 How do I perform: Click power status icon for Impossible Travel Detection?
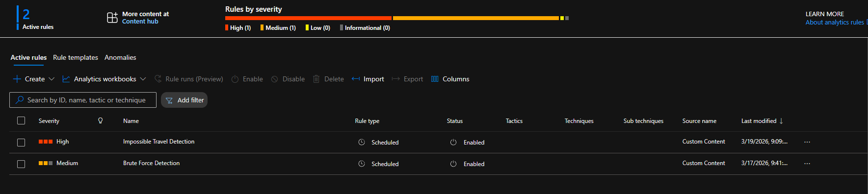click(x=453, y=142)
